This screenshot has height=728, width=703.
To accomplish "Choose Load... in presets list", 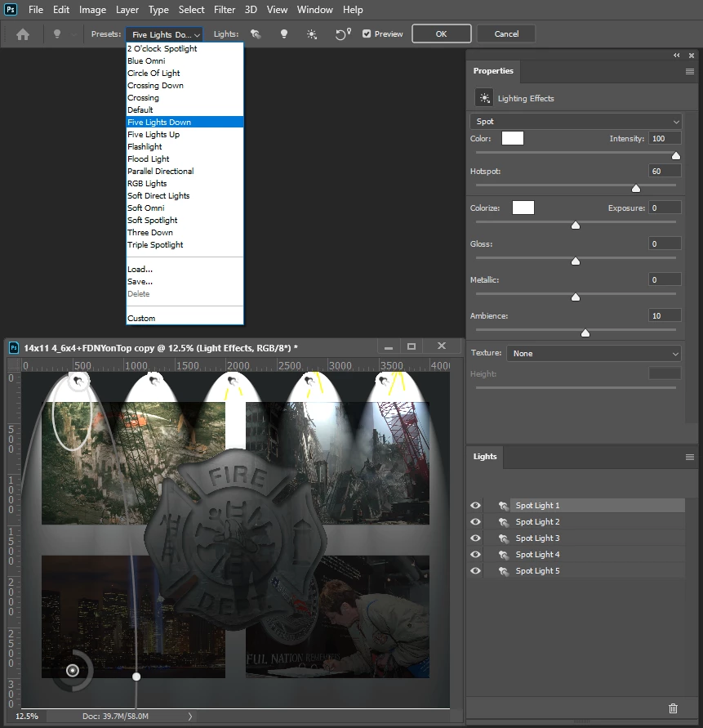I will pos(185,270).
